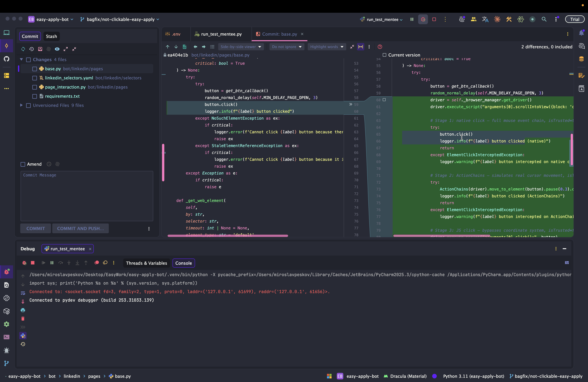Click the Refresh icon in Commit toolbar
Viewport: 588px width, 382px height.
pos(23,49)
